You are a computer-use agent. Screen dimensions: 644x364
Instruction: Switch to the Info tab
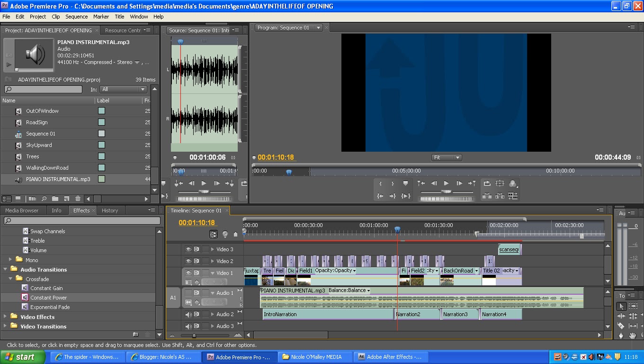click(56, 210)
